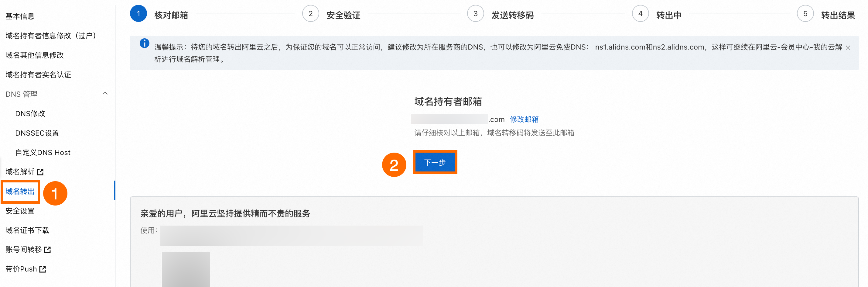
Task: Open 自定义DNS Host submenu item
Action: click(x=43, y=152)
